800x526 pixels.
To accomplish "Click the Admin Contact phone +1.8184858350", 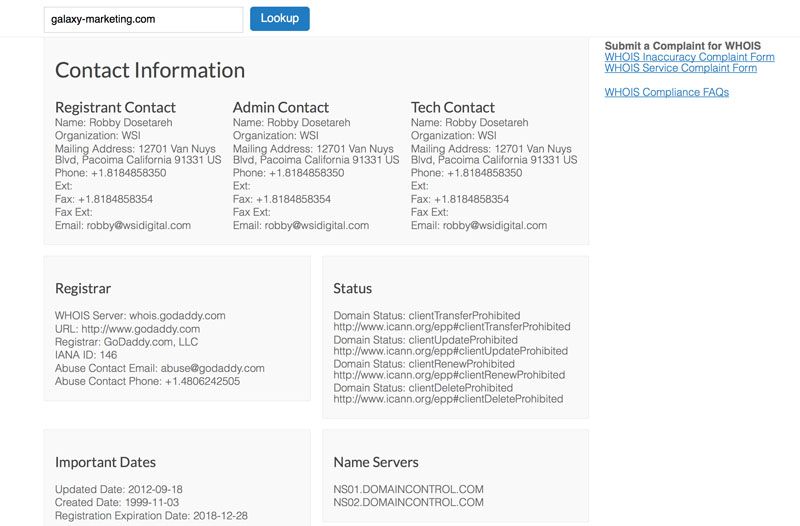I will [x=306, y=173].
